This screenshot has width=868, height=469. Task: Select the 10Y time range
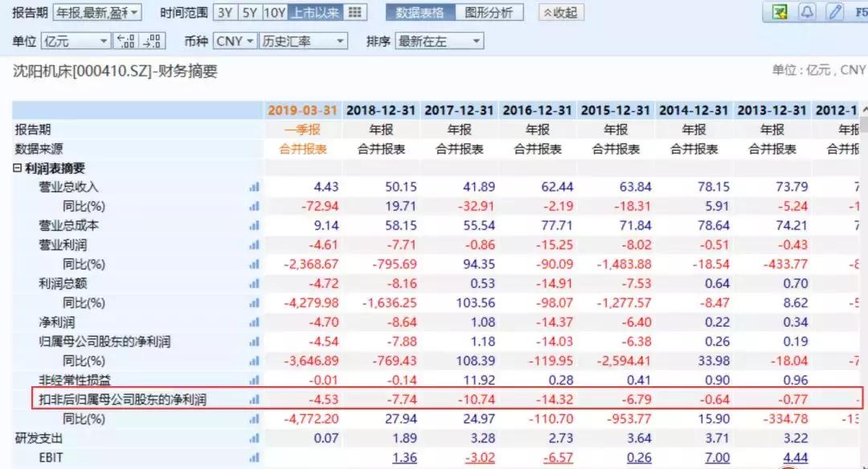(275, 12)
